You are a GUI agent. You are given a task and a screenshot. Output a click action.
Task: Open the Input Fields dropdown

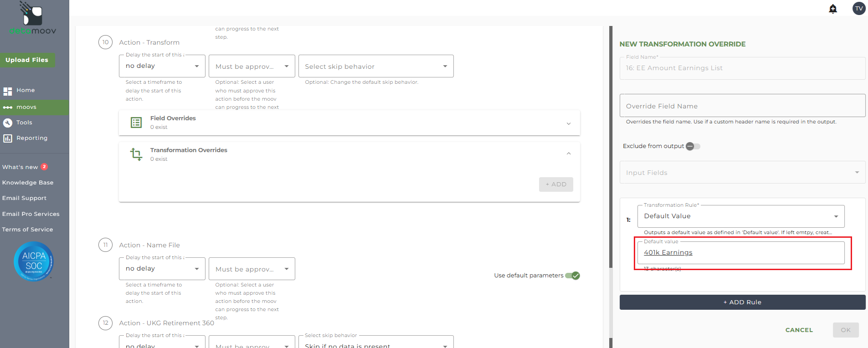tap(742, 173)
